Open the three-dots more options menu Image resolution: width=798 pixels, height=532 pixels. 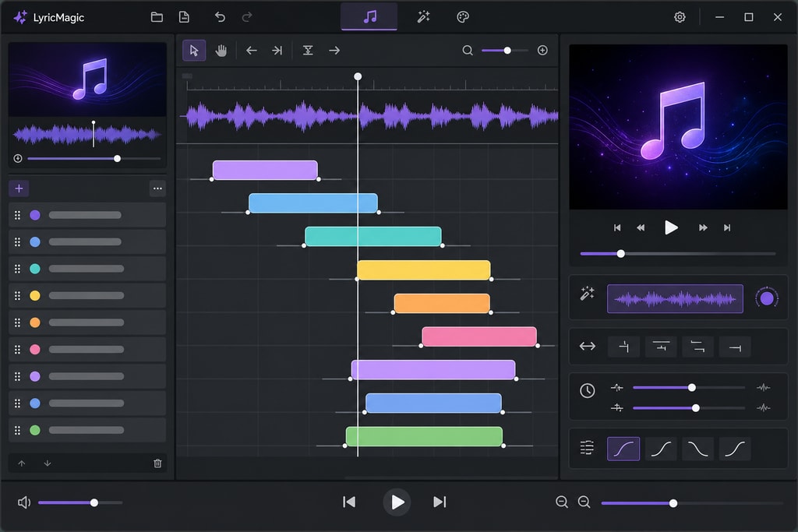[x=157, y=188]
